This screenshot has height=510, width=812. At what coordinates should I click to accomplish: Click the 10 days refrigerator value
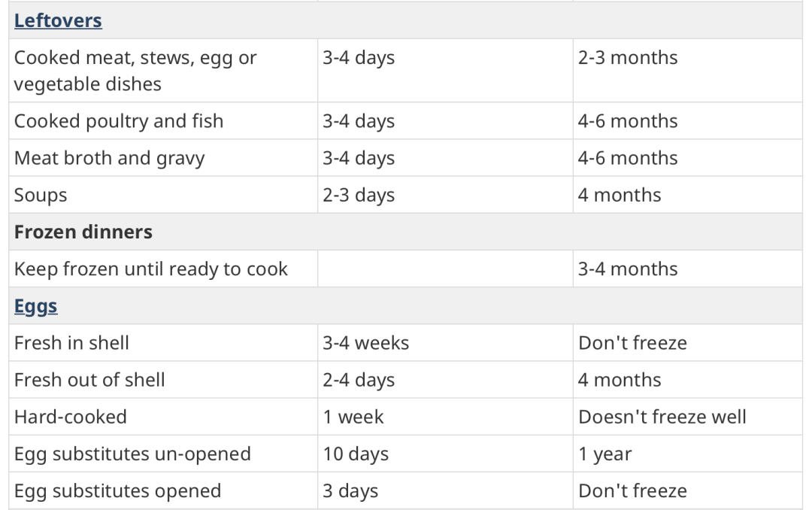(x=356, y=454)
